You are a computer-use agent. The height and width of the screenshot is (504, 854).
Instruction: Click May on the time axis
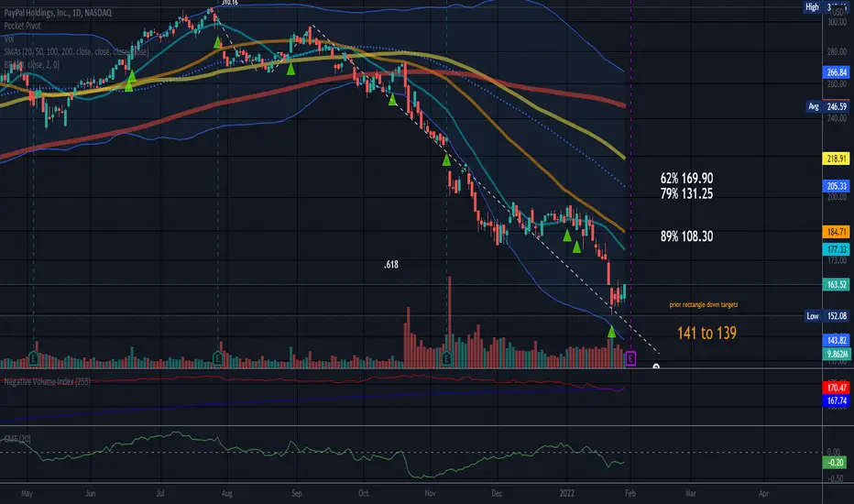[27, 493]
